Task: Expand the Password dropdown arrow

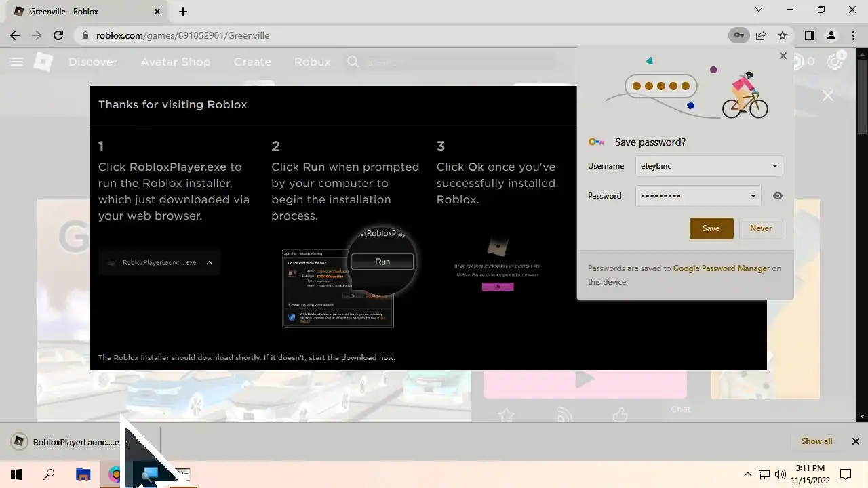Action: tap(753, 196)
